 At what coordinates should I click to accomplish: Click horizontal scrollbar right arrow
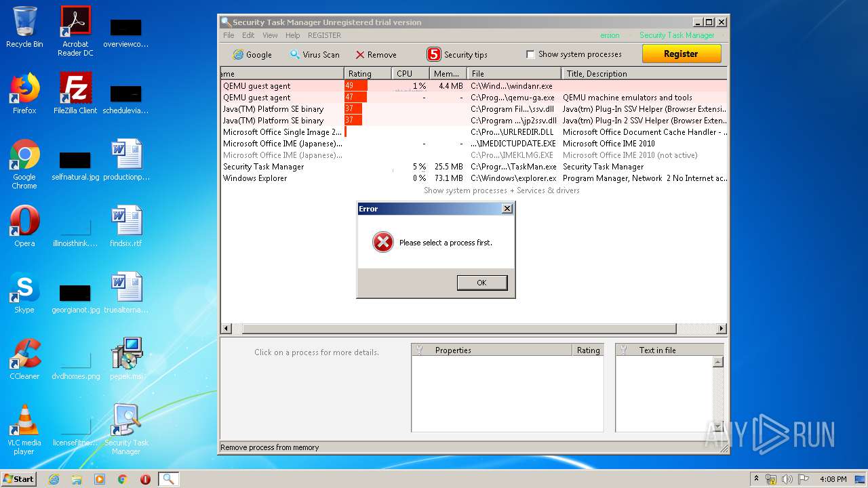(x=722, y=329)
